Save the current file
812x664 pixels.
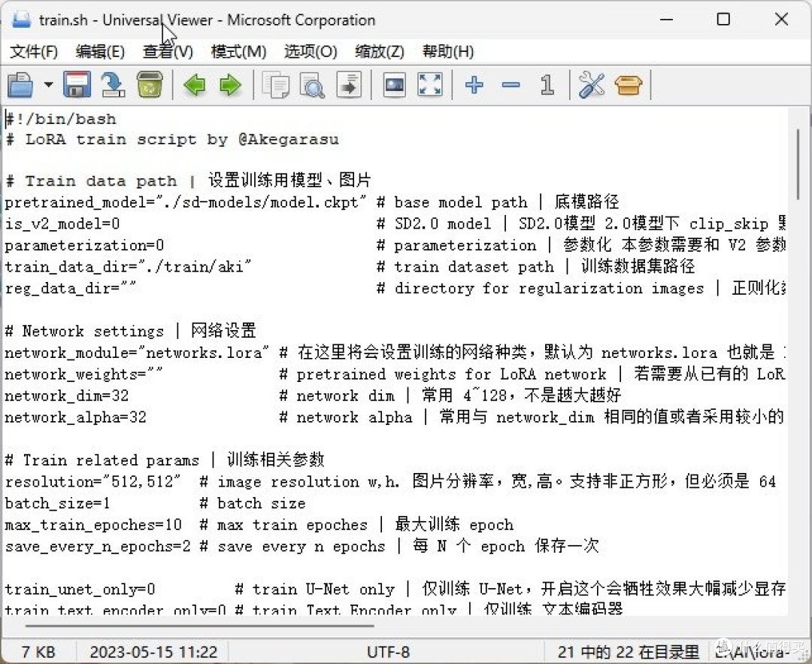pos(76,85)
